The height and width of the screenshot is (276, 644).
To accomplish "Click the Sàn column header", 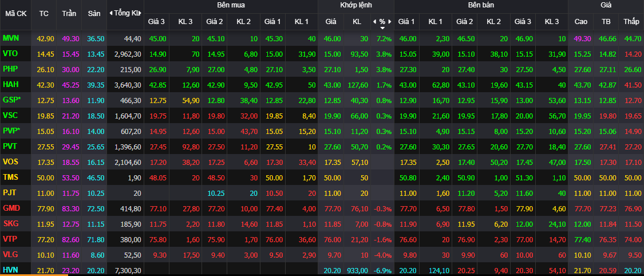I will pyautogui.click(x=94, y=13).
